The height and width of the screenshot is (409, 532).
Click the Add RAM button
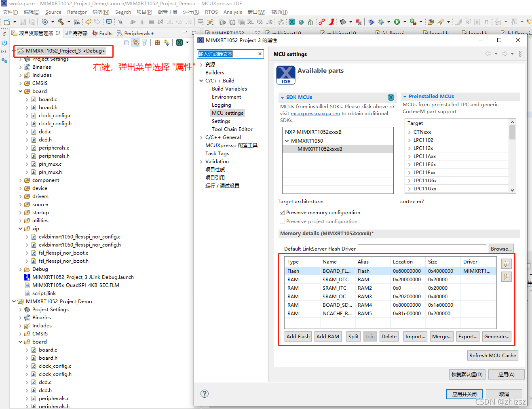pos(328,337)
